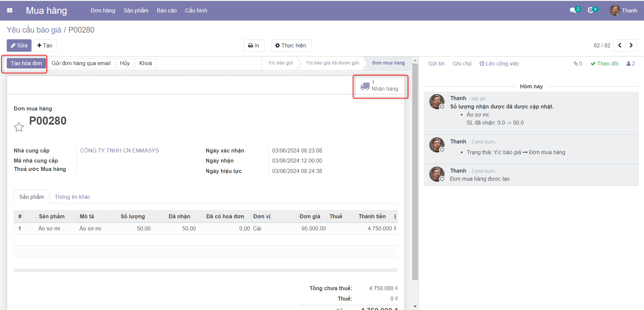
Task: Open the activities clock icon
Action: click(x=591, y=10)
